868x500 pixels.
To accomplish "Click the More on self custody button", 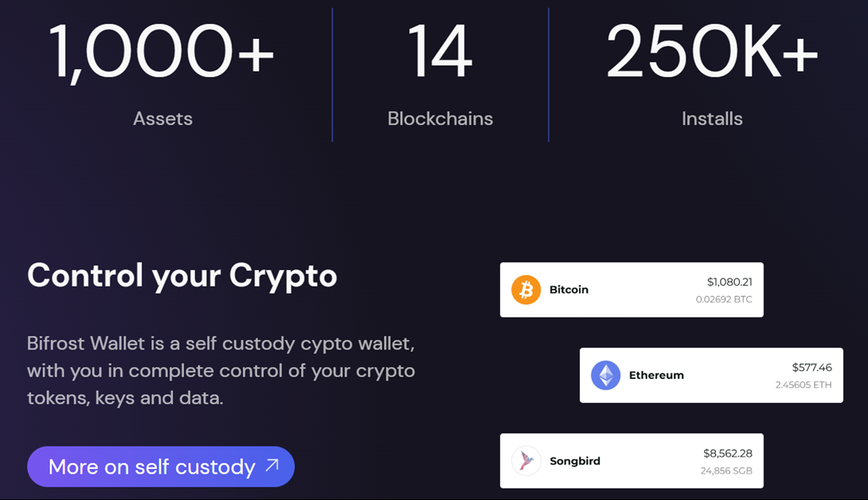I will [x=160, y=467].
